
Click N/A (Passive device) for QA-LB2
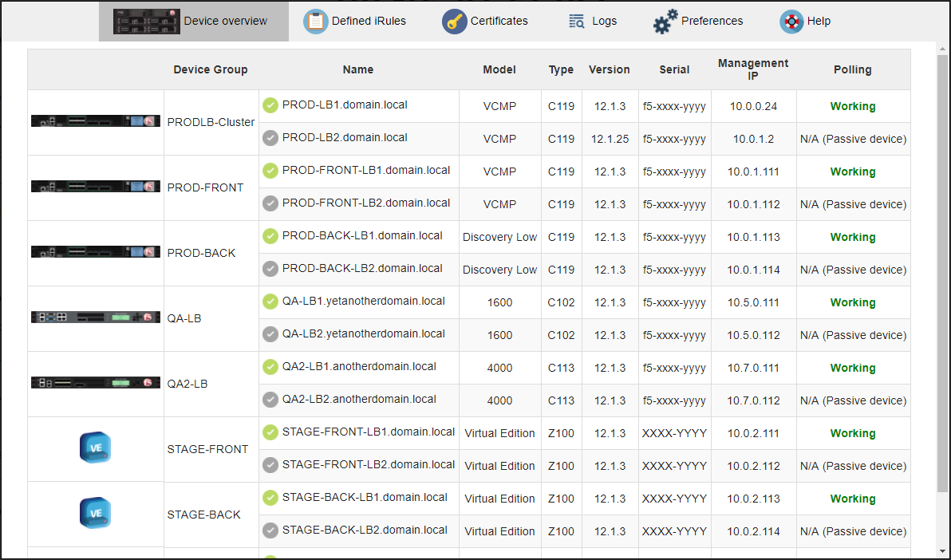coord(854,335)
